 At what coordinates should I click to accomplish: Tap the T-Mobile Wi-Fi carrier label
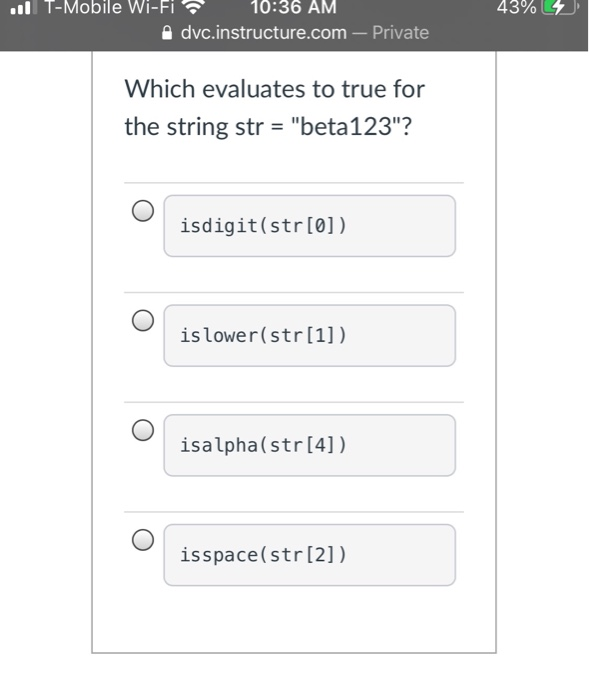(109, 7)
